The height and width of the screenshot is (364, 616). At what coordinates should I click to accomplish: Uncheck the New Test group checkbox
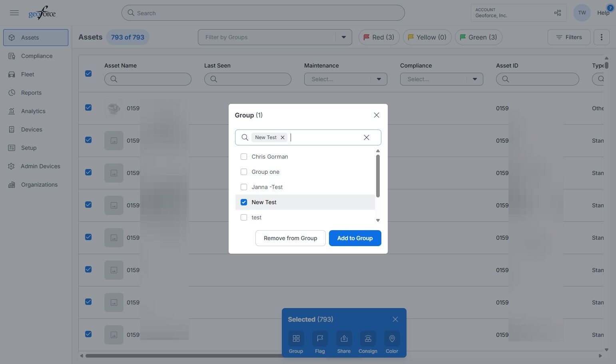(244, 202)
